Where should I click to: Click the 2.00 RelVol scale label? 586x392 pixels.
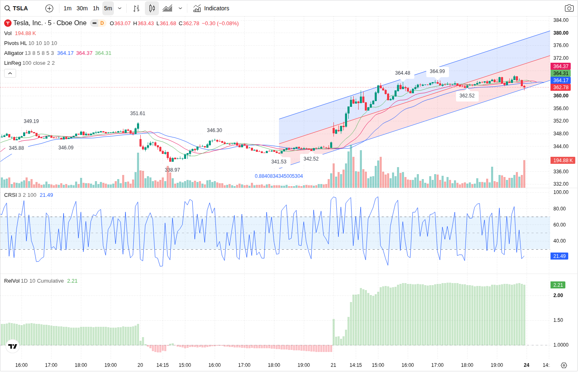558,295
